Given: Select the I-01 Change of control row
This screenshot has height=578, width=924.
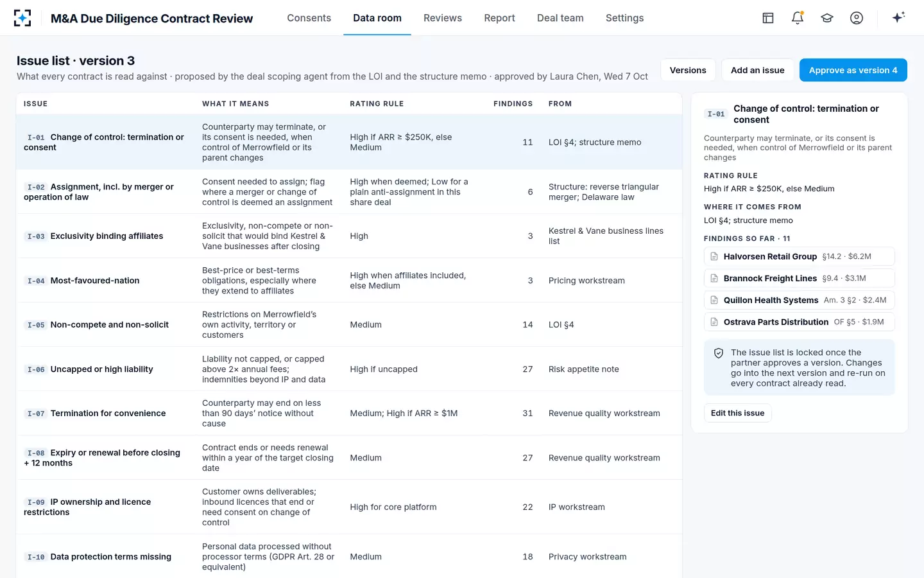Looking at the screenshot, I should pyautogui.click(x=349, y=142).
